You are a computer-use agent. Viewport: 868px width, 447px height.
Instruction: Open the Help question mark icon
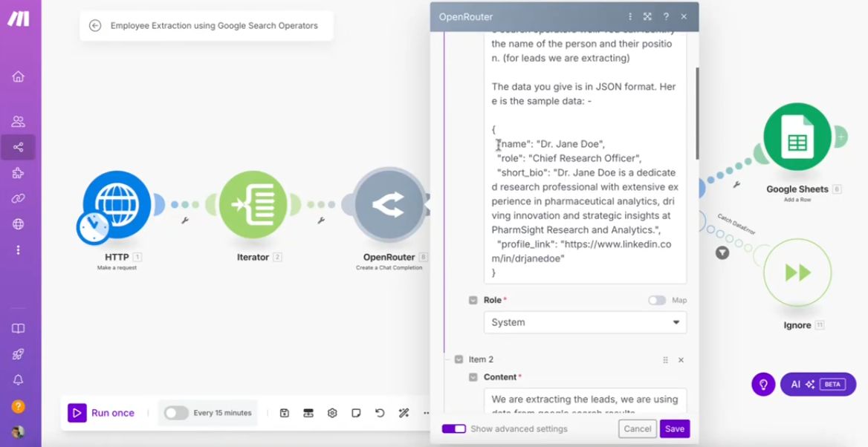[19, 407]
